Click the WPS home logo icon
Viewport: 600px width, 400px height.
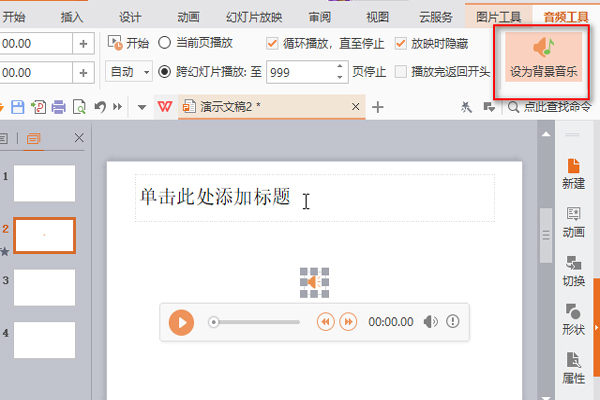[165, 106]
